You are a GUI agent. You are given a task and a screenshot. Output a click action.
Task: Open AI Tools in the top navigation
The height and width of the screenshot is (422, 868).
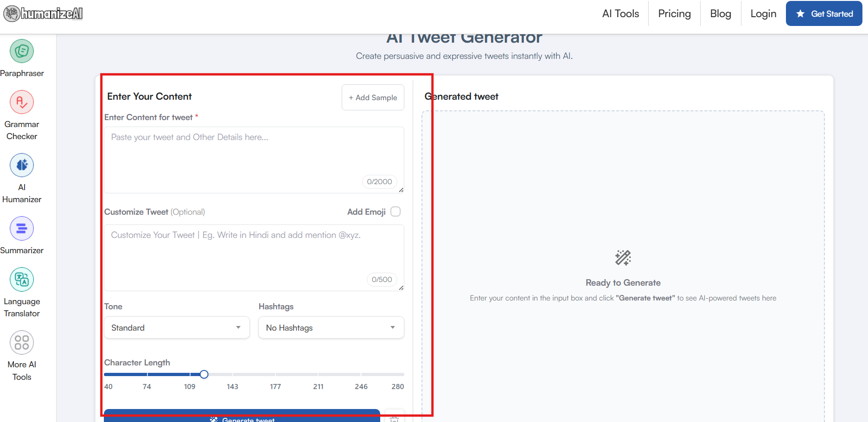pos(620,14)
